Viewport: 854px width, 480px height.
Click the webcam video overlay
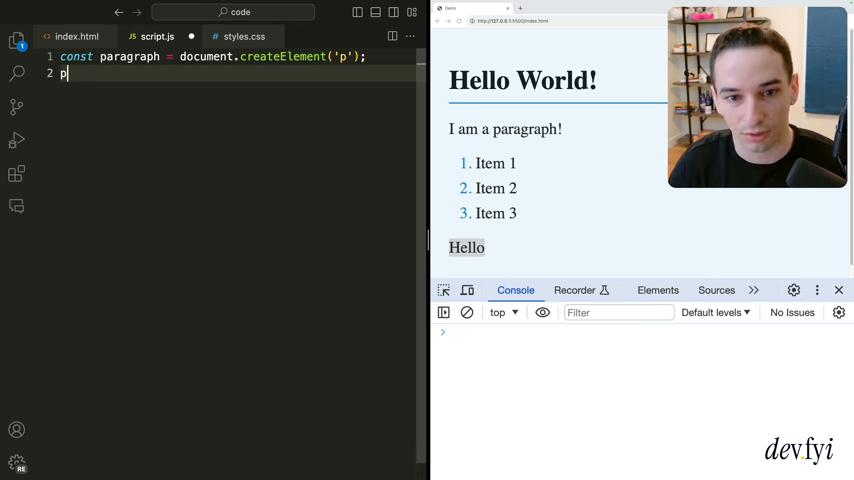(757, 98)
